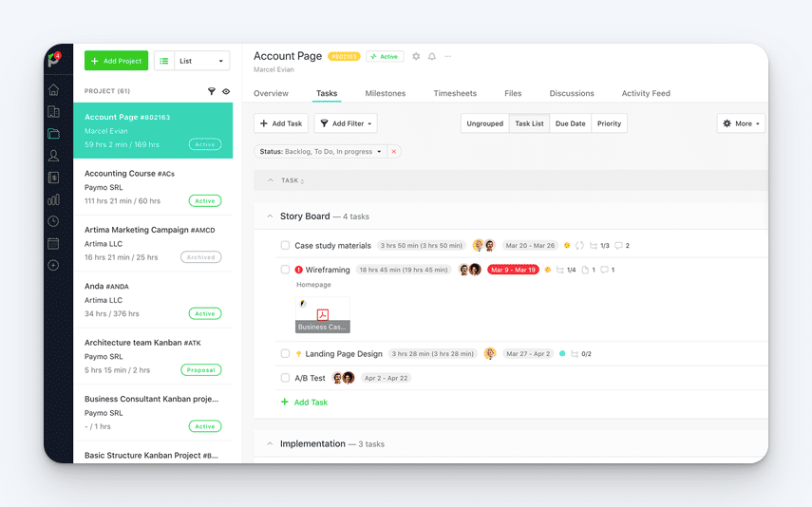
Task: Open the Invoices icon in sidebar
Action: click(53, 178)
